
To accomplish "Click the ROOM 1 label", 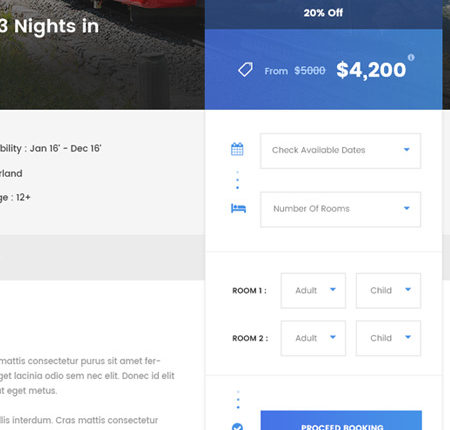I will (x=249, y=291).
